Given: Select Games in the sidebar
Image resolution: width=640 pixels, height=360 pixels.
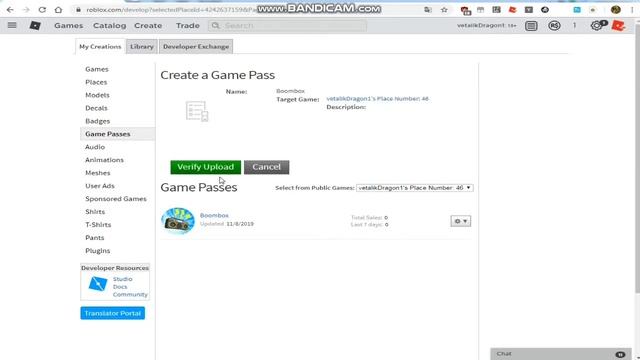Looking at the screenshot, I should coord(97,69).
